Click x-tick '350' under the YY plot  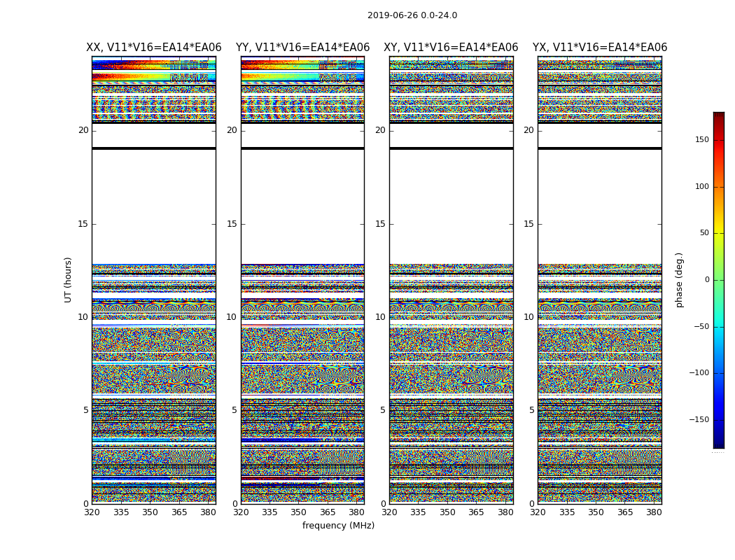[x=299, y=512]
